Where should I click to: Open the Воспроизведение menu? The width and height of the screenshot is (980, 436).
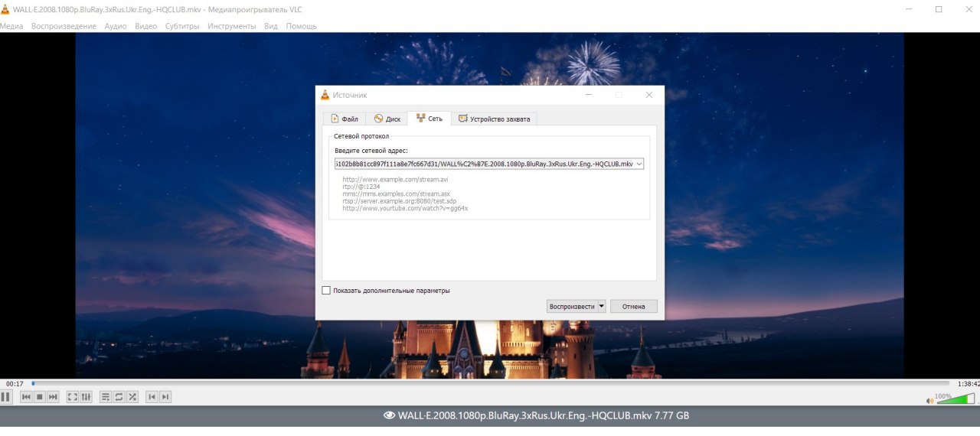64,26
